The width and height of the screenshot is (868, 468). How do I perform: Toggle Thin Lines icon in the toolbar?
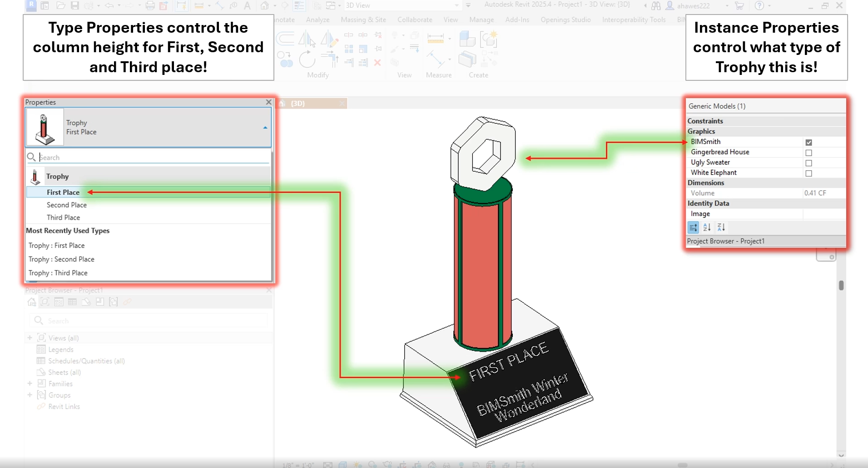click(299, 5)
